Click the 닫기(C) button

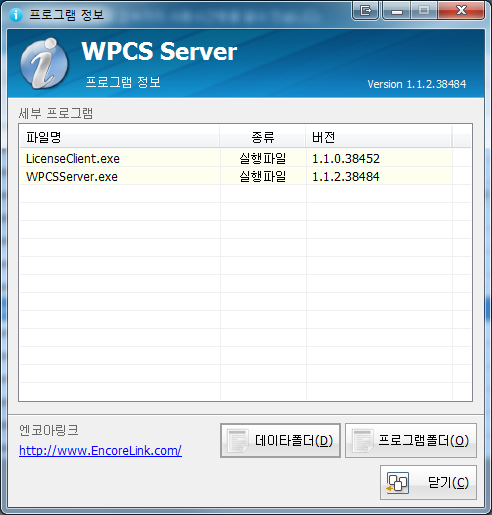428,482
